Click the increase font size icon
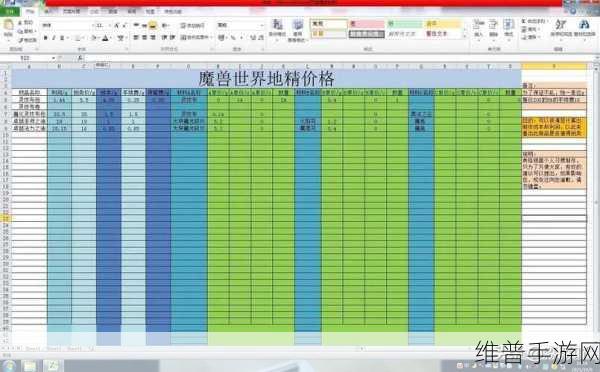The width and height of the screenshot is (600, 372). (117, 26)
